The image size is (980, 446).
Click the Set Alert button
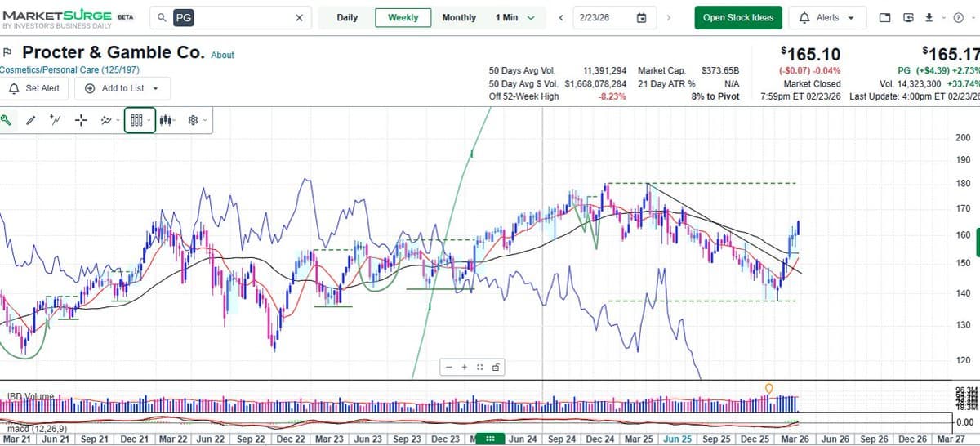coord(33,88)
